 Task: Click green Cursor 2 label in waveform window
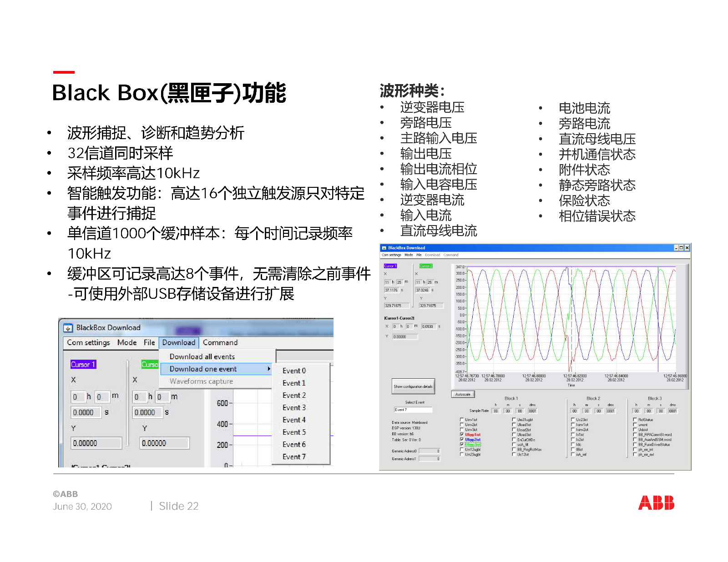(426, 266)
